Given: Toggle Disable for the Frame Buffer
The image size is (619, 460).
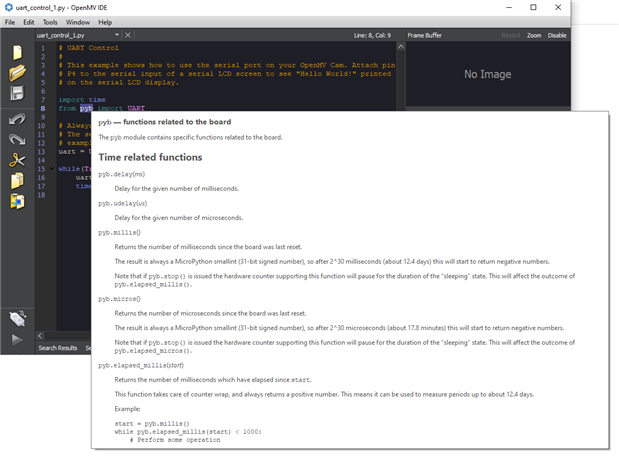Looking at the screenshot, I should (x=557, y=35).
